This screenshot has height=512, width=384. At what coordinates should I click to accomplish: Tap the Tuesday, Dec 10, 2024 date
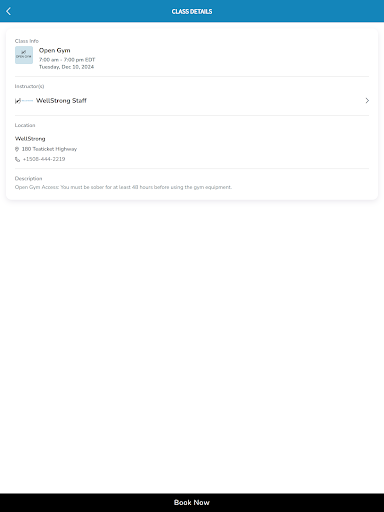[66, 67]
